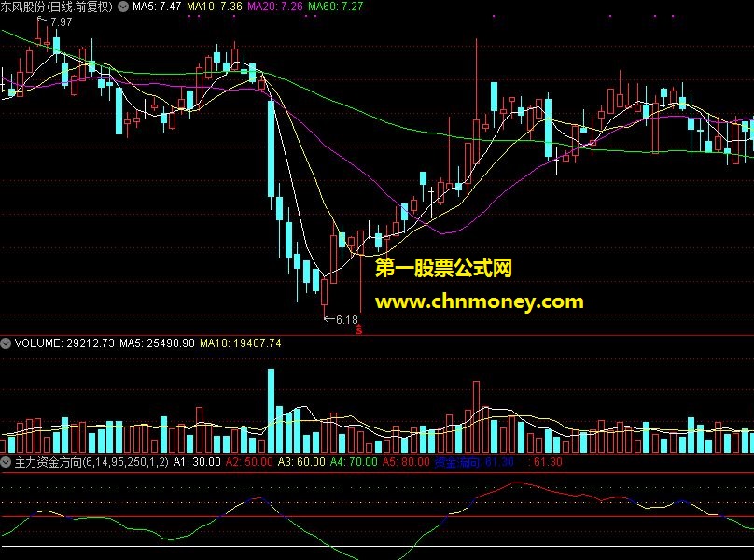Click 主力资金方向(6,14,95,250,1,2) indicator name
Image resolution: width=754 pixels, height=560 pixels.
tap(91, 462)
